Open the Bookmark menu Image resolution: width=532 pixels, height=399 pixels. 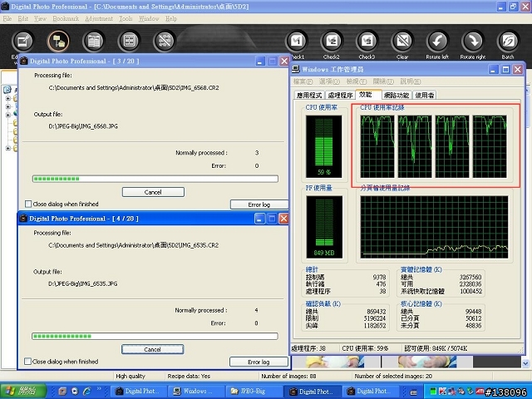[x=66, y=18]
